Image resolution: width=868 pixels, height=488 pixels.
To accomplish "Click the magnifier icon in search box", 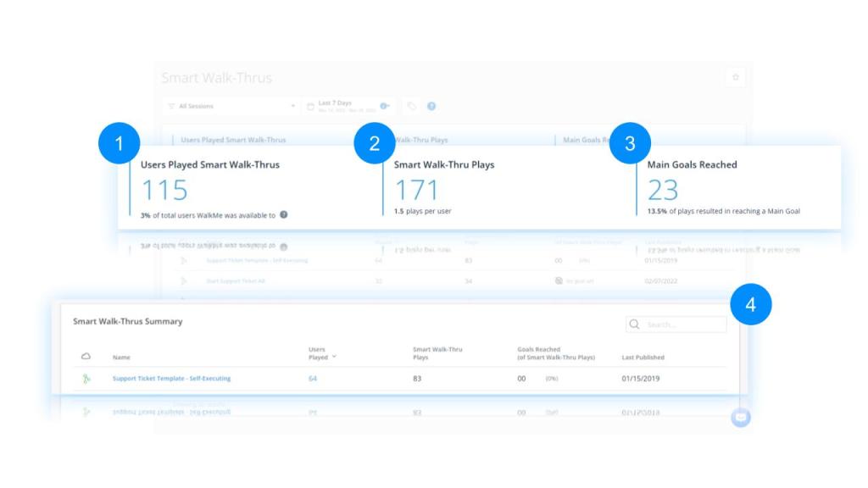I will pyautogui.click(x=635, y=324).
